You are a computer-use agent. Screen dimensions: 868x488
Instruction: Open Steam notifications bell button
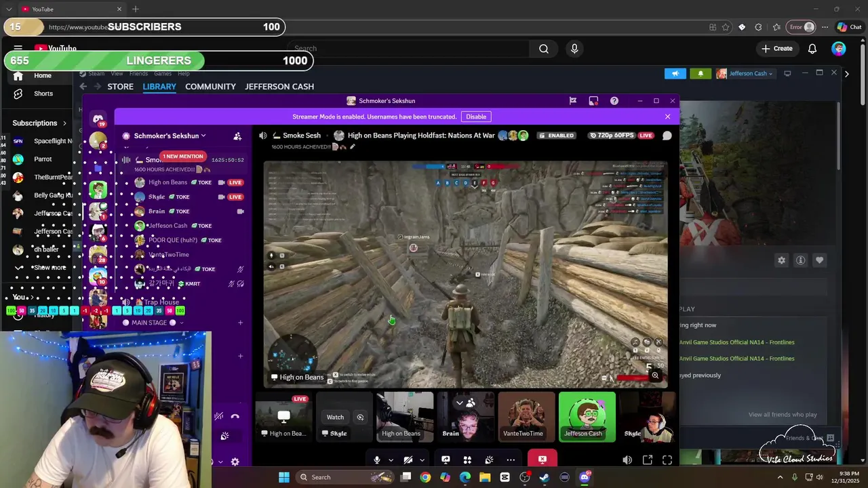pyautogui.click(x=701, y=73)
